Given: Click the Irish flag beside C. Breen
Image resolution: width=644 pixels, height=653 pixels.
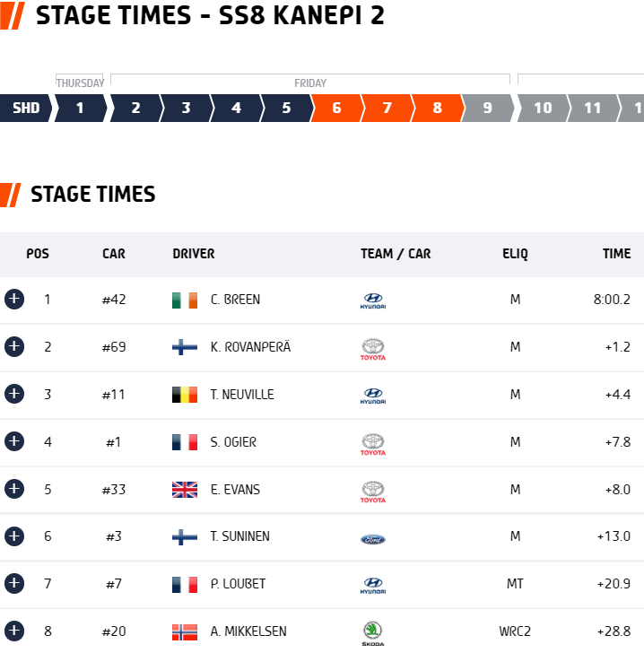Looking at the screenshot, I should 185,300.
